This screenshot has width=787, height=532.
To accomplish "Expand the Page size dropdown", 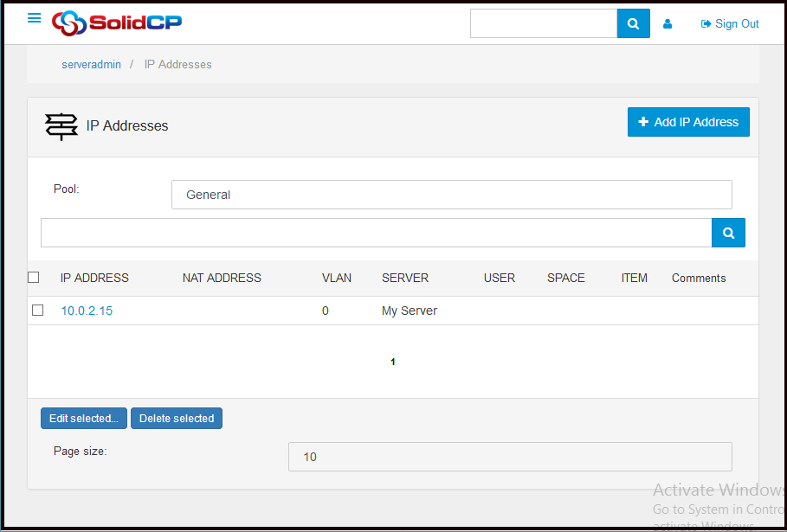I will pos(509,457).
